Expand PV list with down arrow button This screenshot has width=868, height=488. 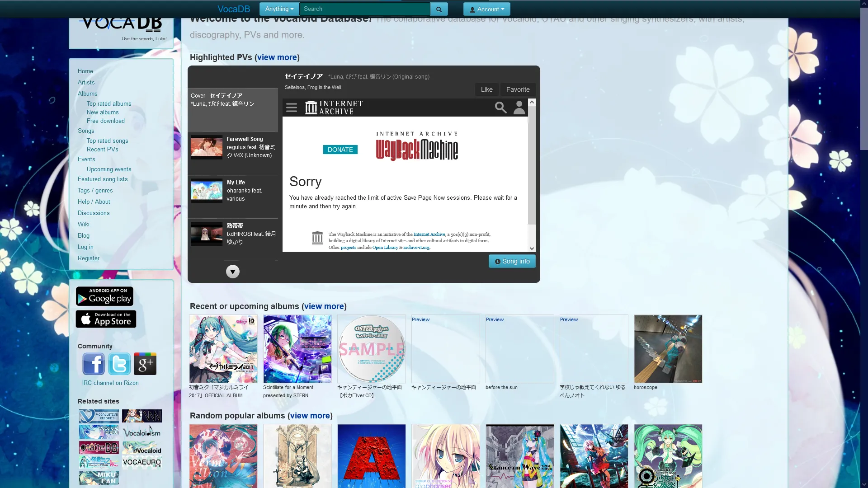(232, 272)
